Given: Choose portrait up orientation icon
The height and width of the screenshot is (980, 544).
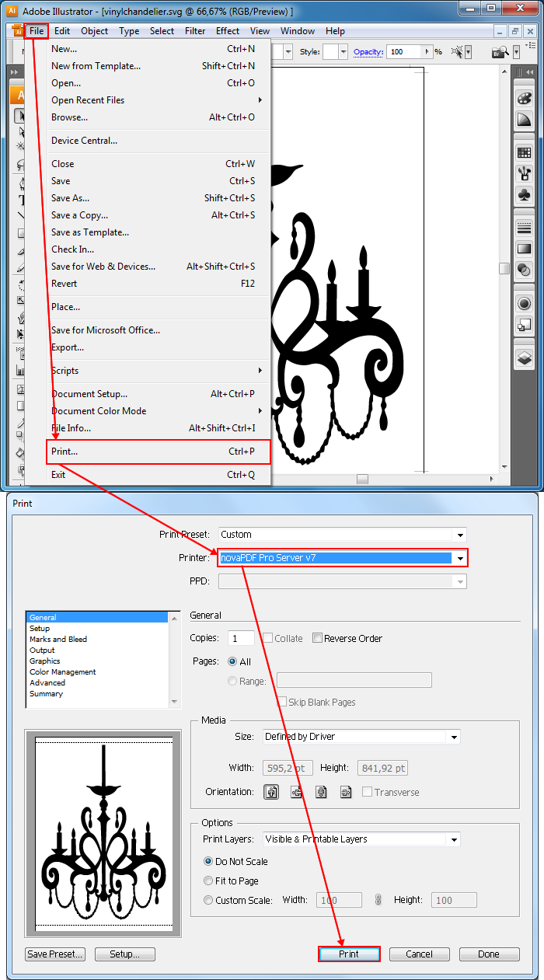Looking at the screenshot, I should tap(272, 792).
